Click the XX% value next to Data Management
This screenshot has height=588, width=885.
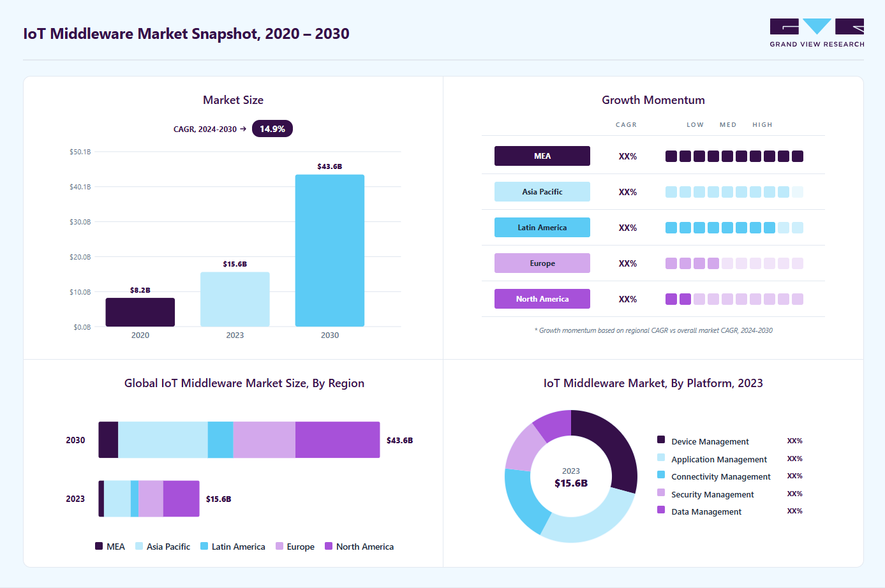[794, 511]
